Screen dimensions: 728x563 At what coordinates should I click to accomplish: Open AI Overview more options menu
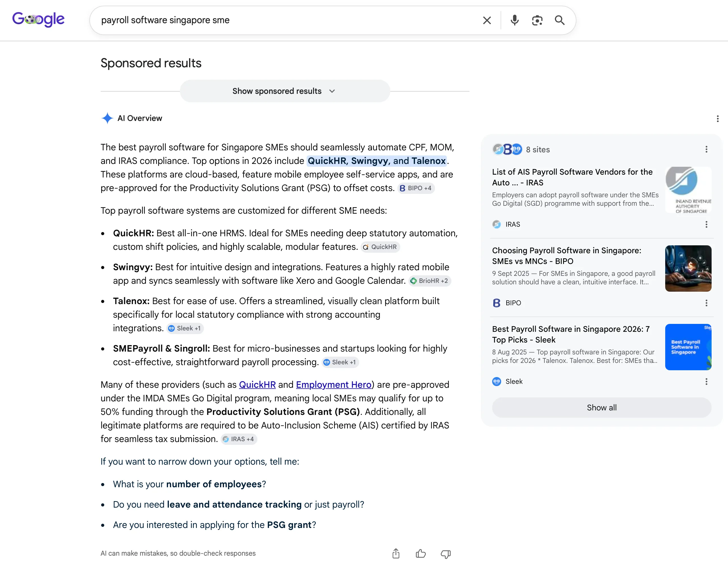click(x=717, y=119)
